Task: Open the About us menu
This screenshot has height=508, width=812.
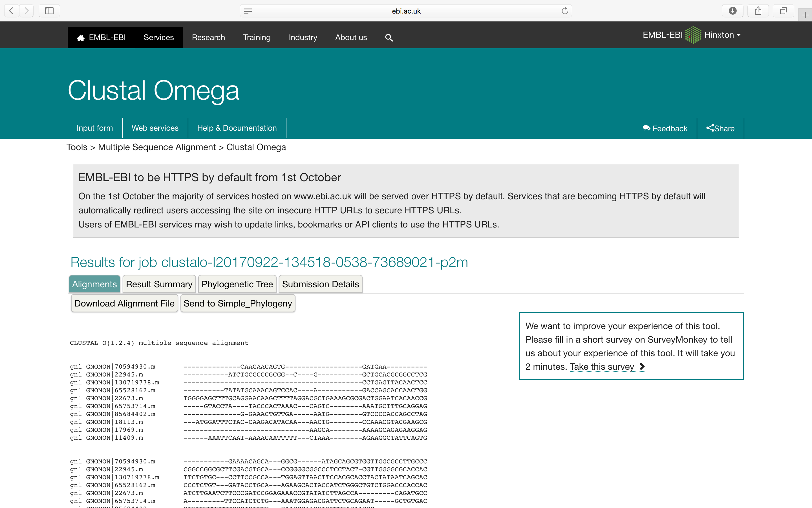Action: point(351,38)
